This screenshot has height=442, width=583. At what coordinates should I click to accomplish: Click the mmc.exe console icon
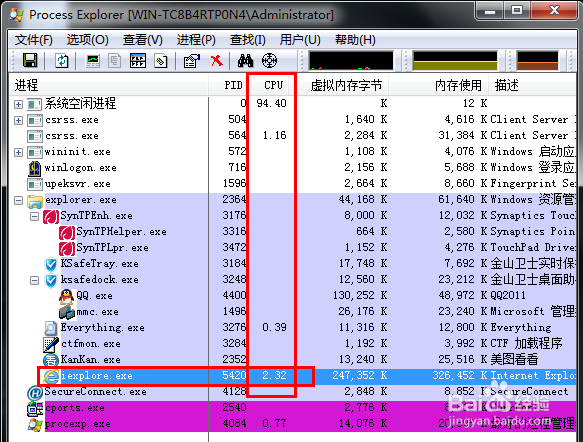click(x=67, y=313)
